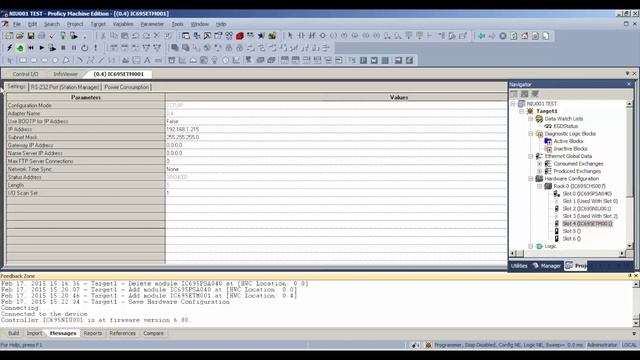This screenshot has width=640, height=360.
Task: Click the rewind double-arrow icon
Action: click(x=31, y=48)
